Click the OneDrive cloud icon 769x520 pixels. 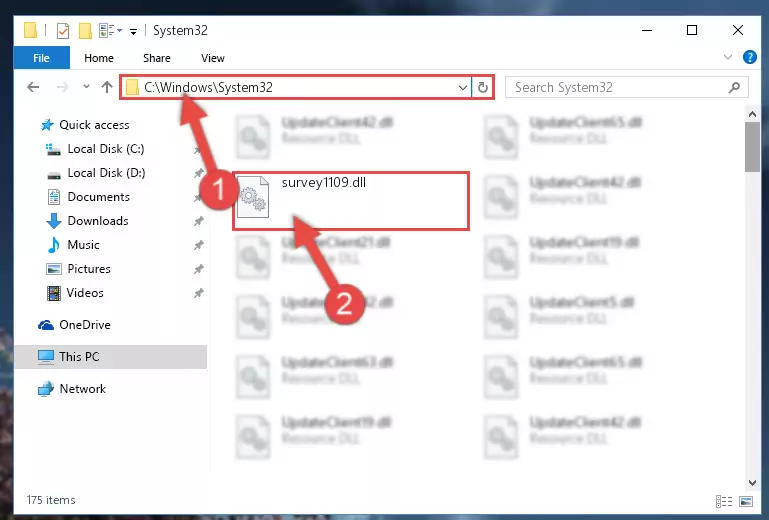coord(46,325)
